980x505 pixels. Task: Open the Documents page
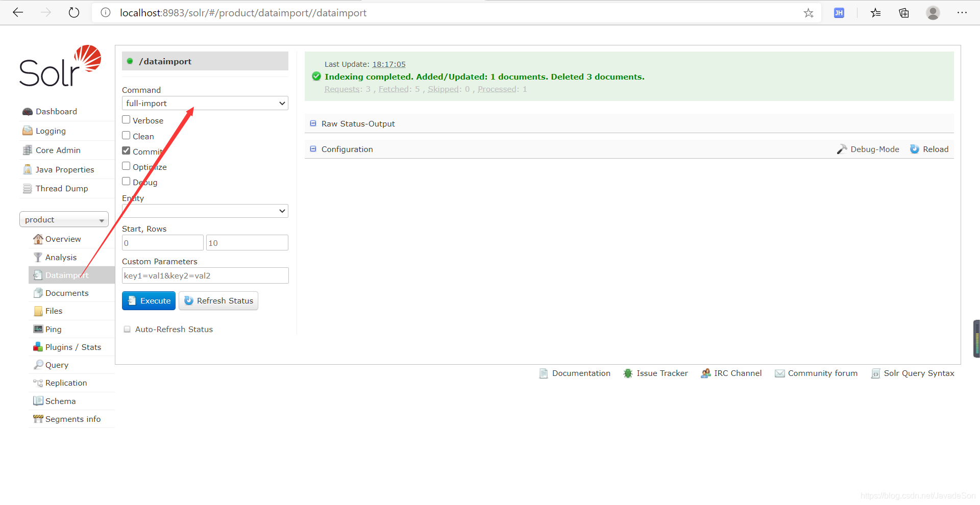(67, 293)
